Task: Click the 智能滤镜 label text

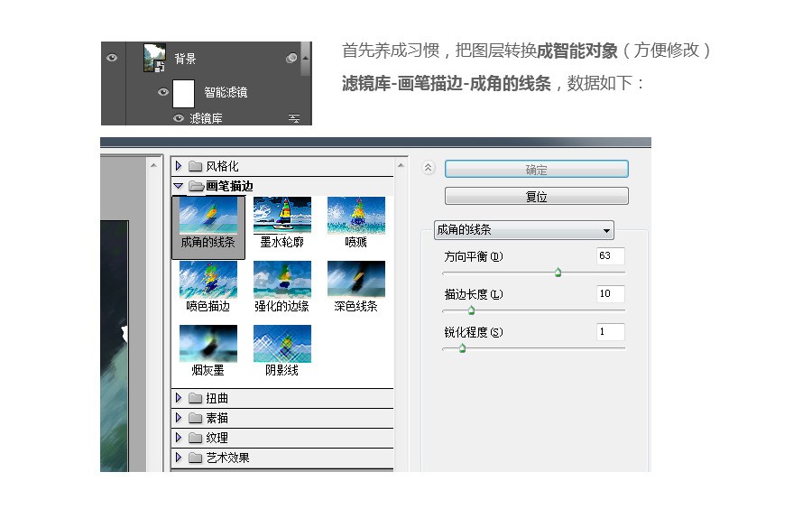Action: pos(226,92)
